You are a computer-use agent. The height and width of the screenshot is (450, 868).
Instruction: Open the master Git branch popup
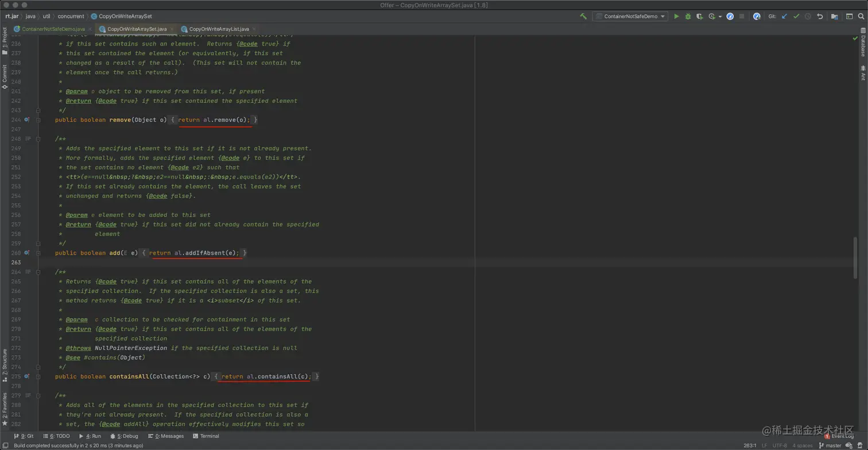point(830,445)
